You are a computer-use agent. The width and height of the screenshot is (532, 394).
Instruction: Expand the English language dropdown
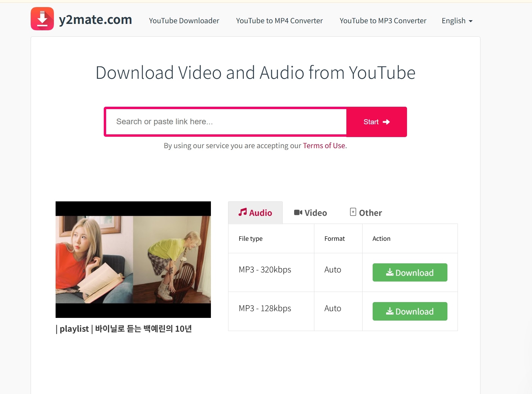(x=457, y=21)
